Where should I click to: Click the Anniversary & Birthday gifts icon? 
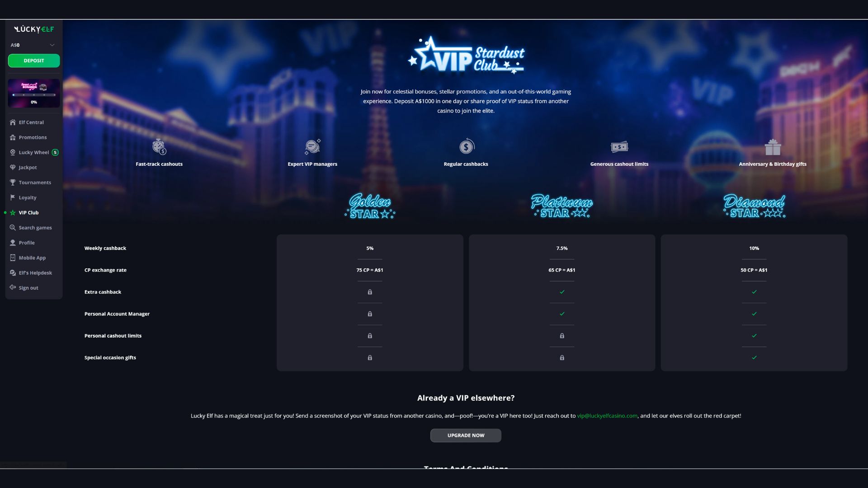(773, 146)
